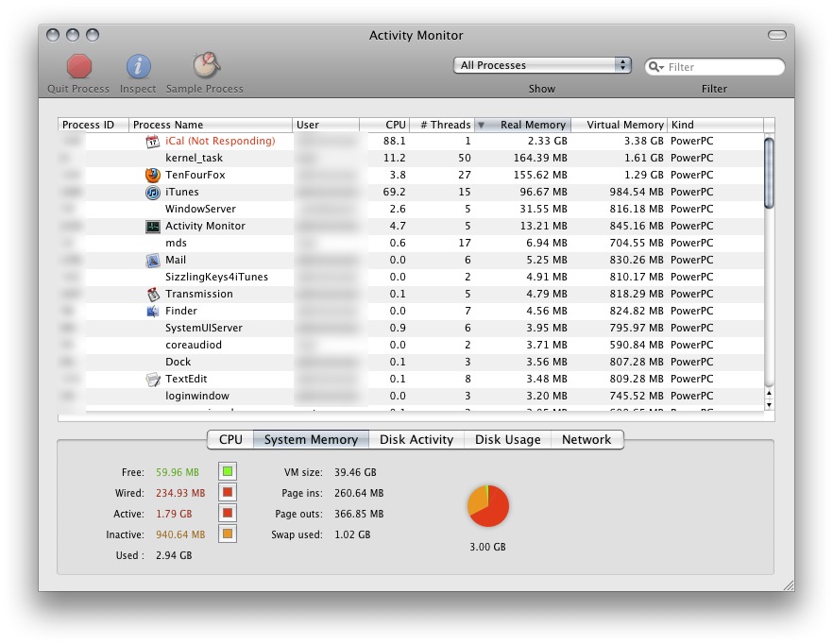Screen dimensions: 833x644
Task: Sort by the Kind column header
Action: [715, 125]
